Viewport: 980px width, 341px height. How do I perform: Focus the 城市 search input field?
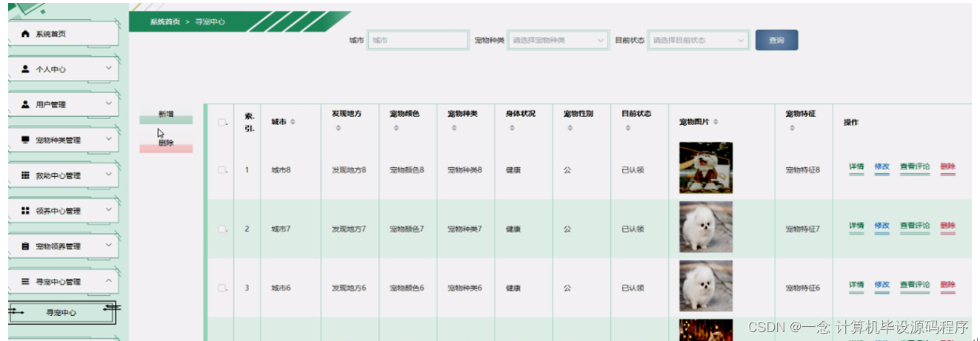tap(419, 41)
